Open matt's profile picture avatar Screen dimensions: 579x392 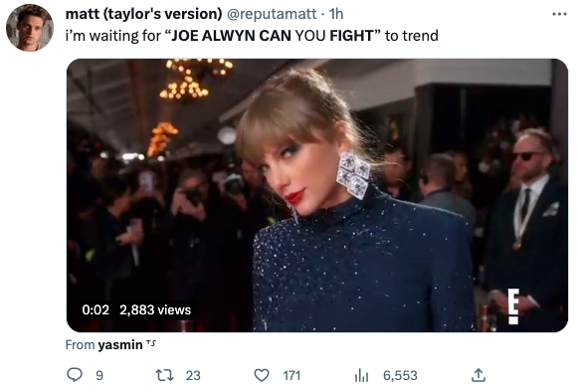30,28
